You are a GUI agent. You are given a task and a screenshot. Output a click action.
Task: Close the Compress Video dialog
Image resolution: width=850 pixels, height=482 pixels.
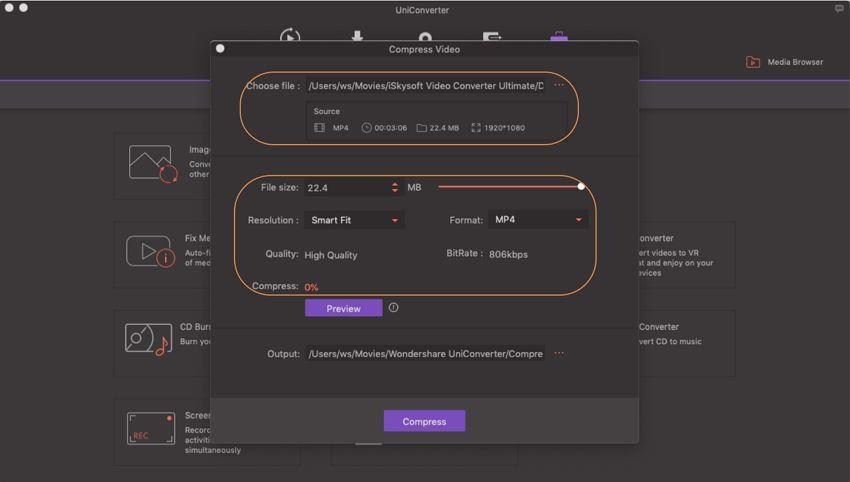220,48
